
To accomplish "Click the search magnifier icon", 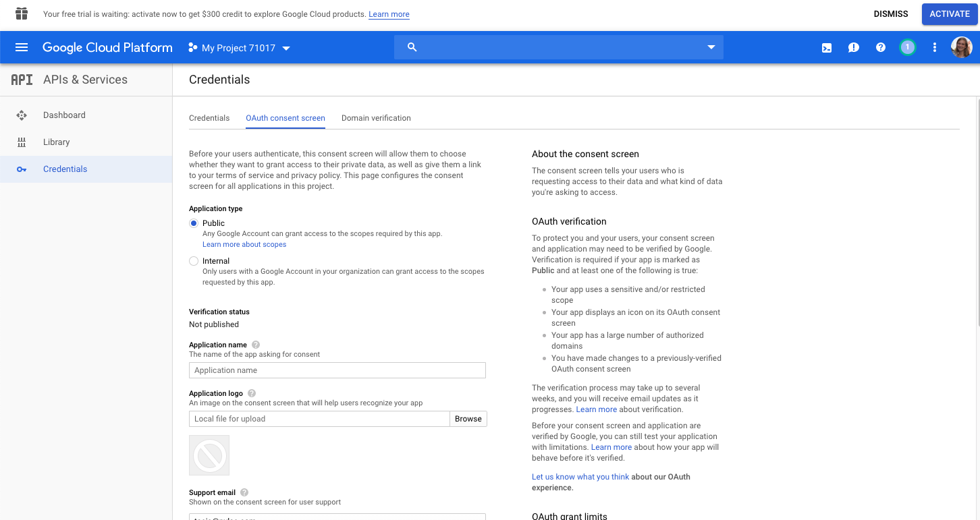I will click(412, 47).
